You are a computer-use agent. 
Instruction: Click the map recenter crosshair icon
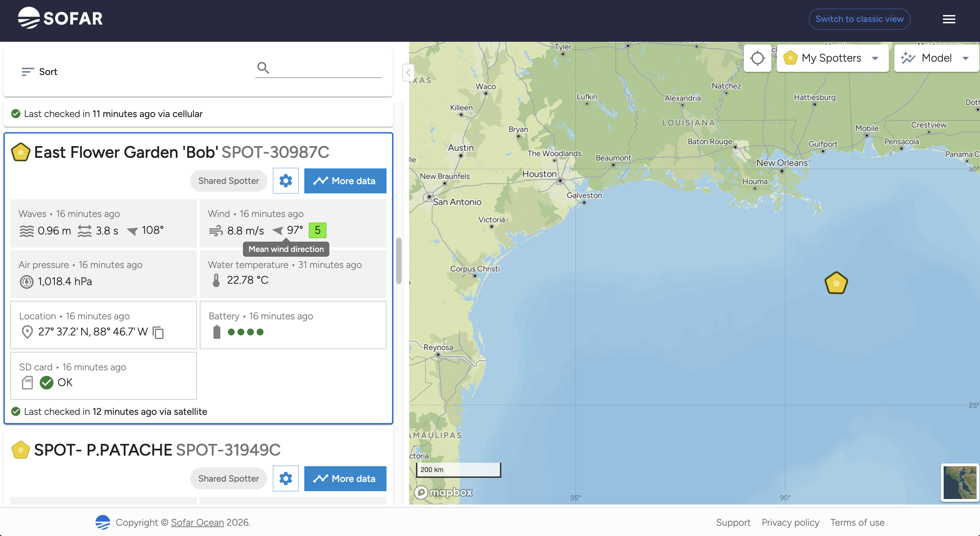pos(758,58)
